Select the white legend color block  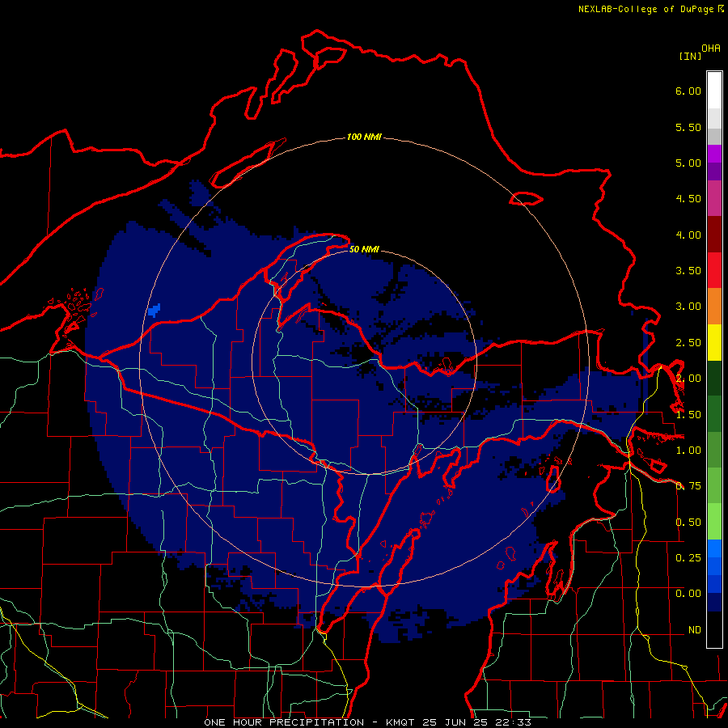point(714,91)
